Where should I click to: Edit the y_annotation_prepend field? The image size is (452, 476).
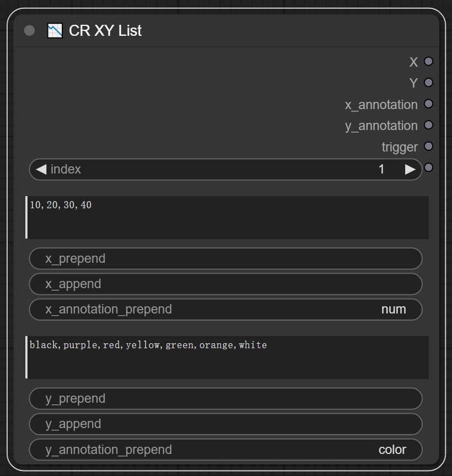click(226, 450)
